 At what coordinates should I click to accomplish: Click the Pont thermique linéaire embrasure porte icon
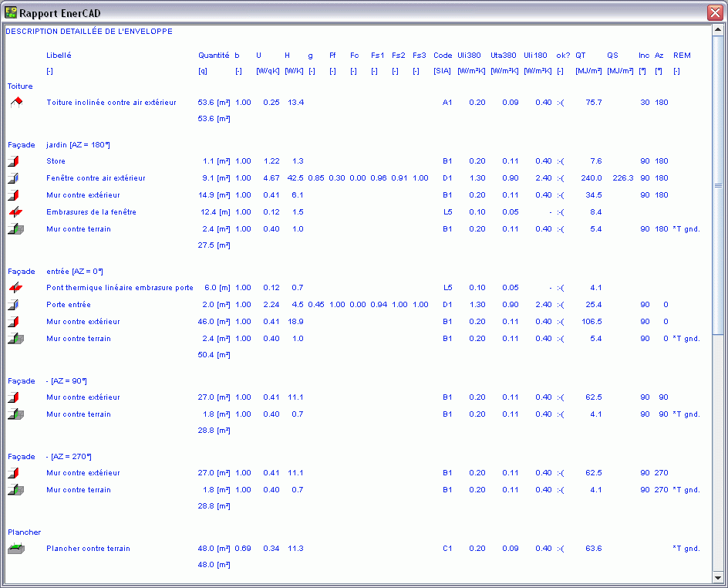tap(15, 288)
